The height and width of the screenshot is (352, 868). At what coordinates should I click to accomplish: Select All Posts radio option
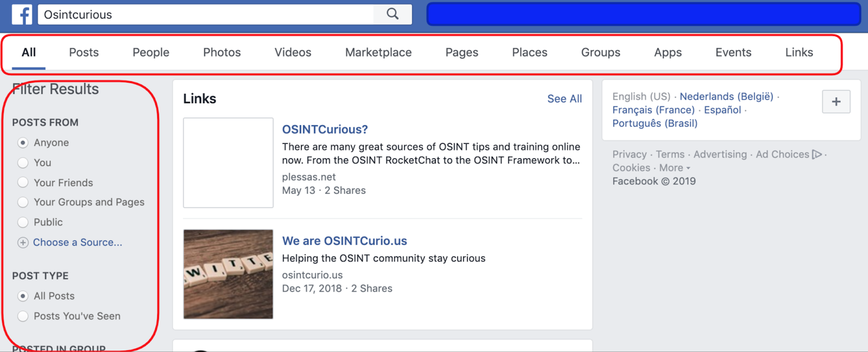click(23, 296)
